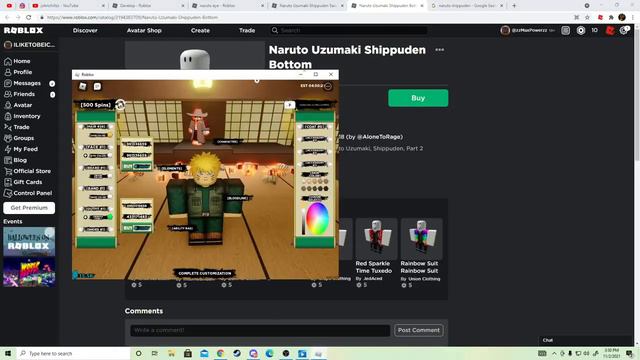This screenshot has width=640, height=360.
Task: Open the in-game options circle icon top right
Action: pyautogui.click(x=328, y=86)
